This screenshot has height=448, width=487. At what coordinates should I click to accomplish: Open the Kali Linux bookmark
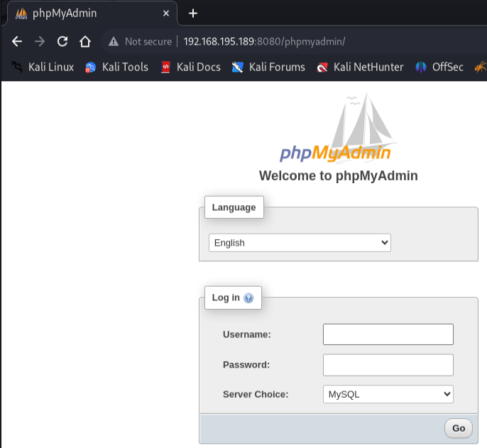tap(43, 67)
